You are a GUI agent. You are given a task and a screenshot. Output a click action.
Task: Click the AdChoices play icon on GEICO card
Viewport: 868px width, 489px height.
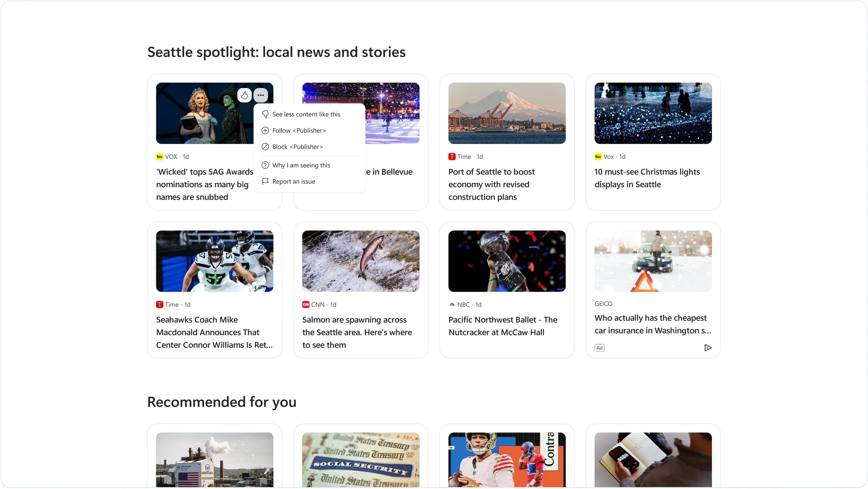(x=708, y=348)
